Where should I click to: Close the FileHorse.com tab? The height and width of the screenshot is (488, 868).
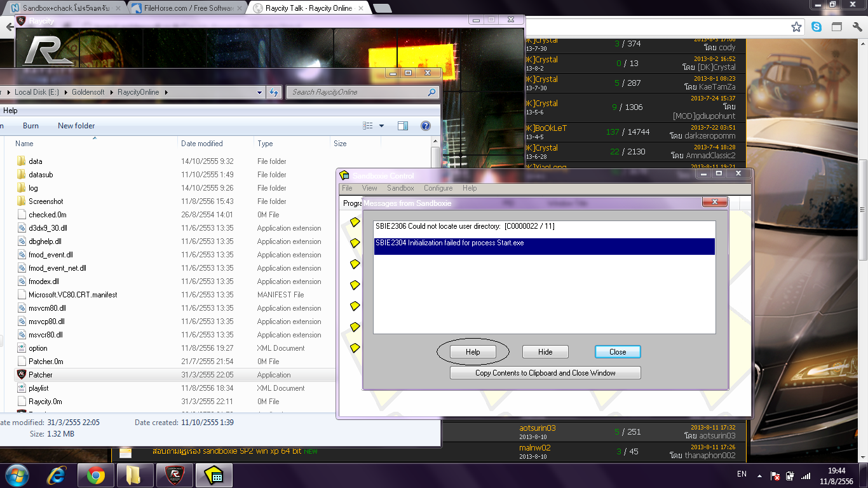[240, 8]
